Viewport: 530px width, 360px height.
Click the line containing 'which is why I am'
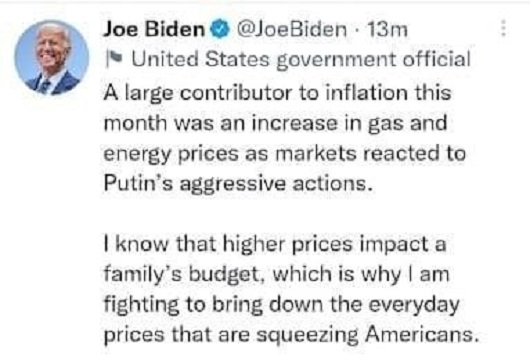tap(276, 274)
